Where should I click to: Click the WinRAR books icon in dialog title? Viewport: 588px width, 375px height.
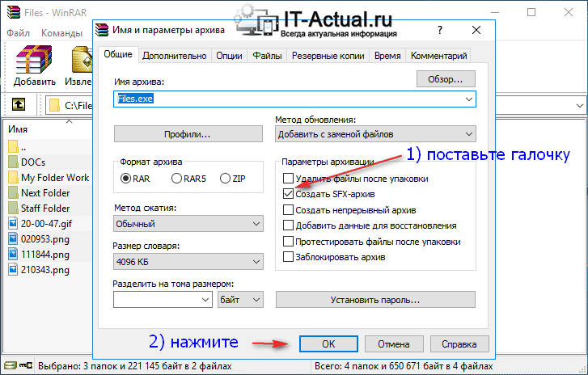(x=102, y=30)
